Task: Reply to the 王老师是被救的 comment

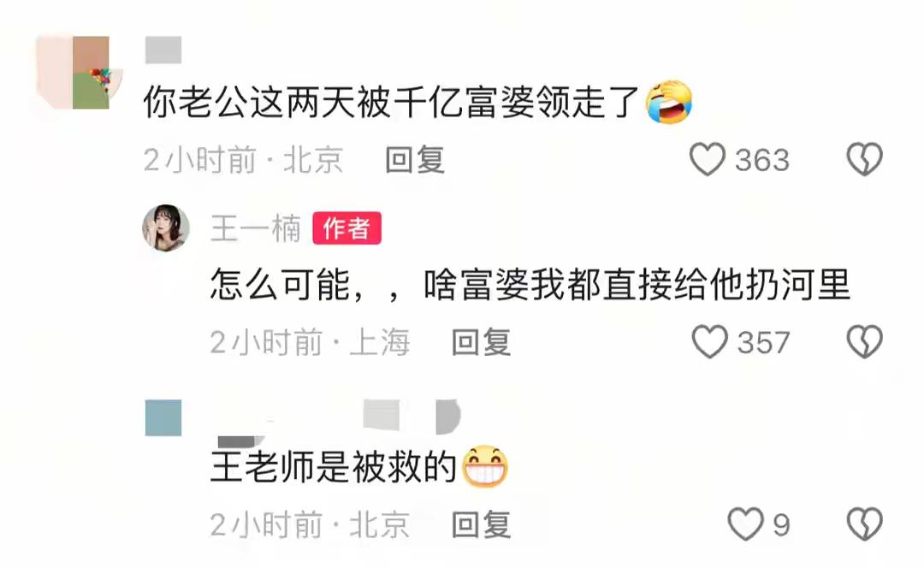Action: [x=481, y=524]
